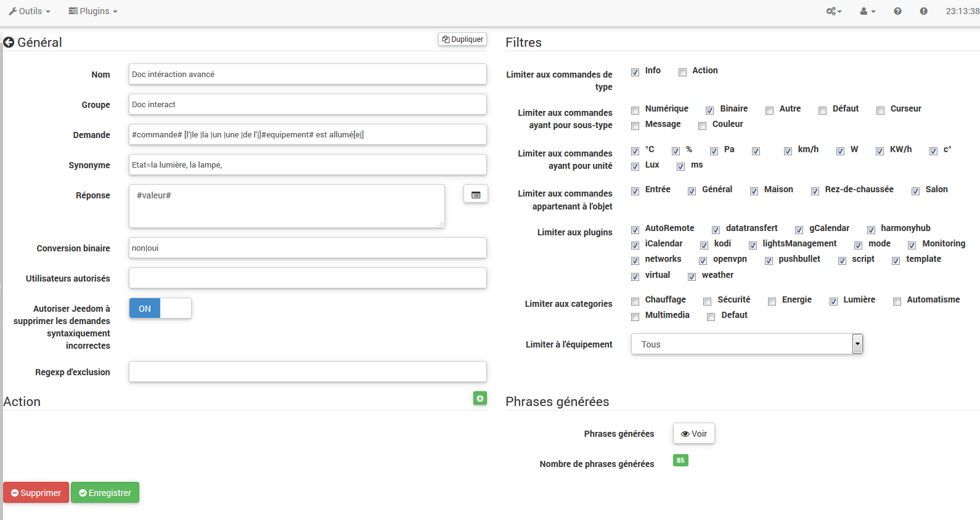980x520 pixels.
Task: Open the Outils menu
Action: click(x=30, y=11)
